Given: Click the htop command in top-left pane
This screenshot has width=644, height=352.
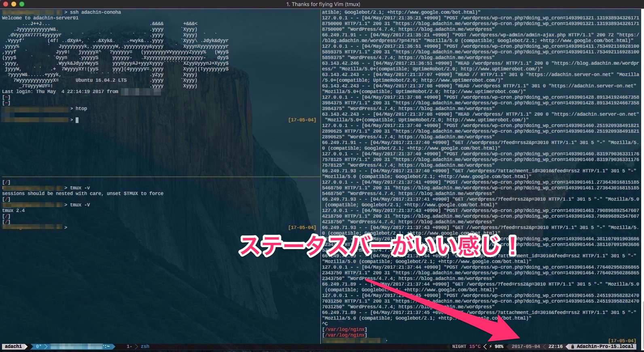Looking at the screenshot, I should pyautogui.click(x=81, y=108).
